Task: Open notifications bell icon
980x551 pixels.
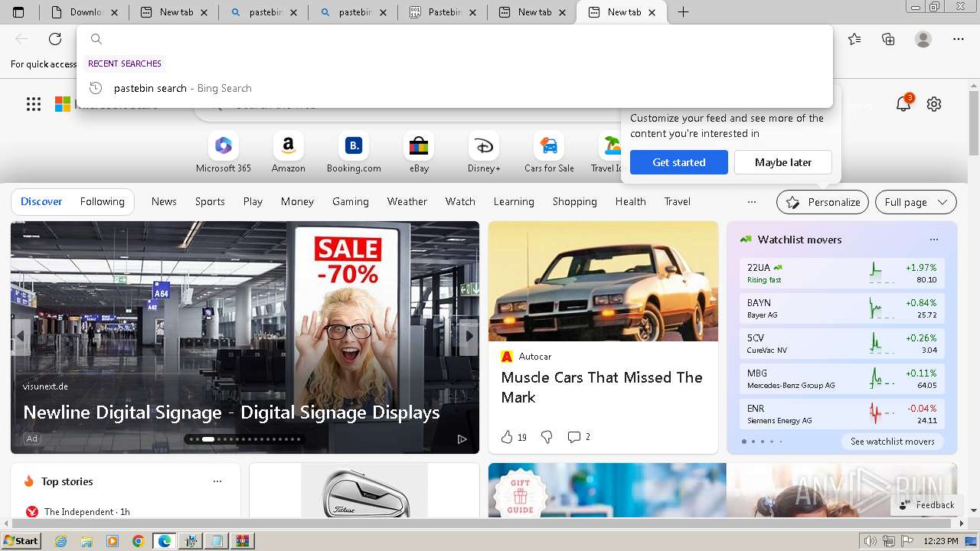Action: [x=903, y=104]
